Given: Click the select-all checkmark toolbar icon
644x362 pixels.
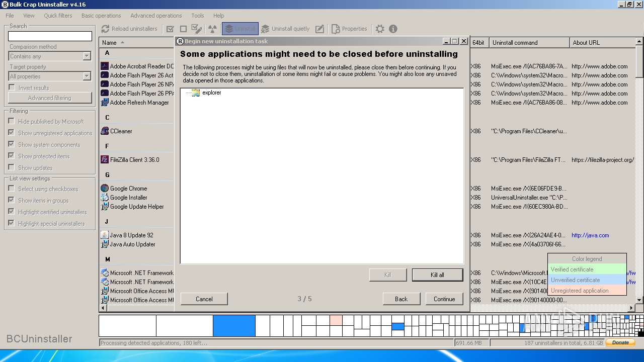Looking at the screenshot, I should [x=170, y=29].
